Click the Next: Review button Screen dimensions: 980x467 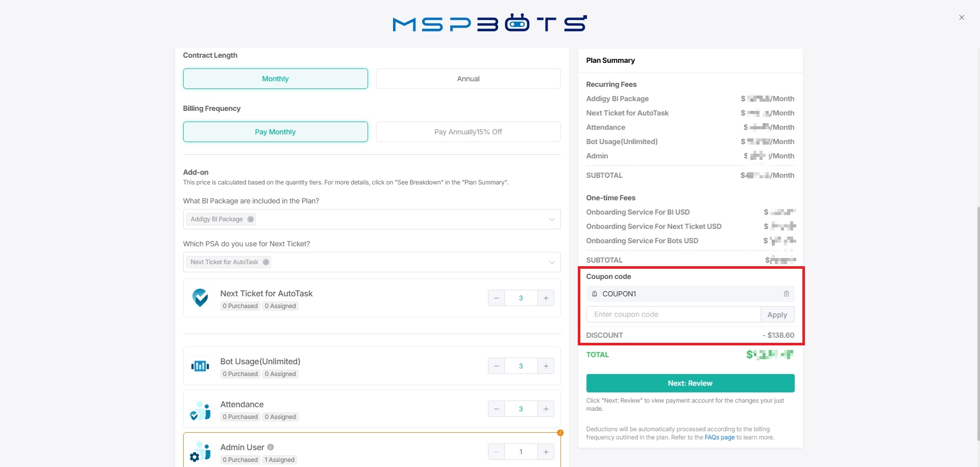click(690, 383)
